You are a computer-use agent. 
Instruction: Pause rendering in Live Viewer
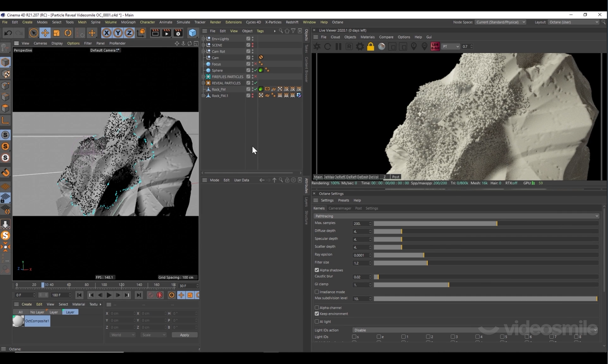pos(338,46)
